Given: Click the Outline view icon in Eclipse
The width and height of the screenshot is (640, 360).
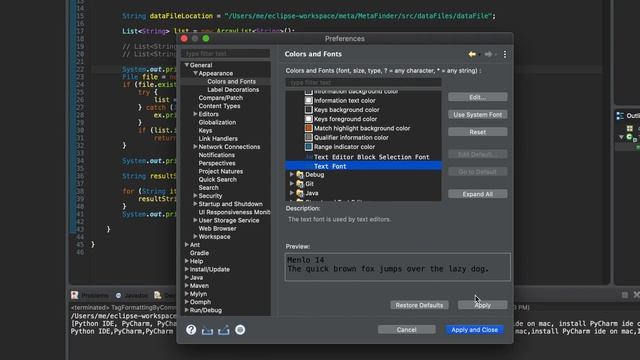Looking at the screenshot, I should point(620,116).
